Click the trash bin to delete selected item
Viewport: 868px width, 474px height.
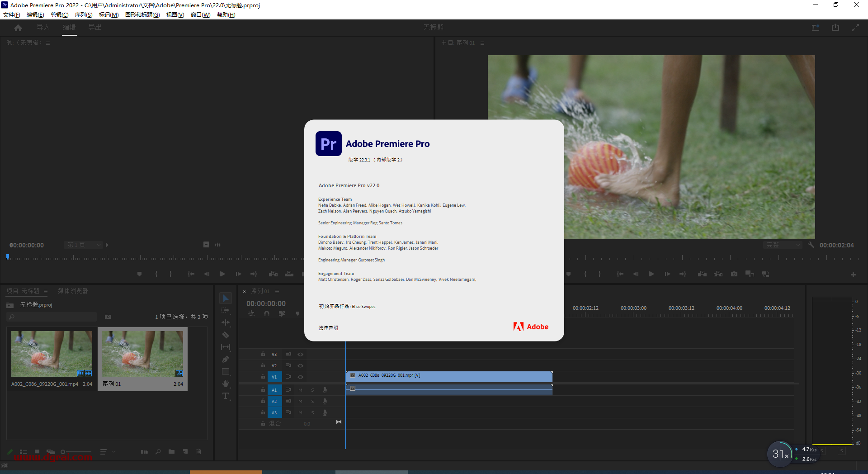(198, 451)
